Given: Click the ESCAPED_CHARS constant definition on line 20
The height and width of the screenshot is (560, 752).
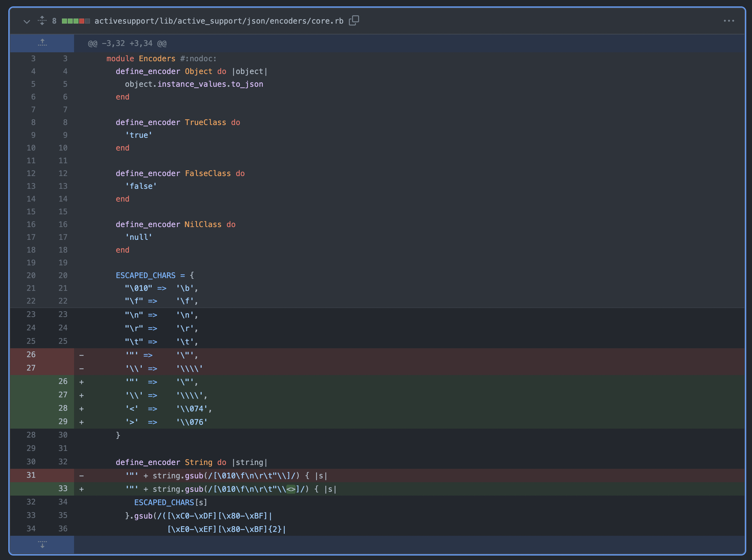Looking at the screenshot, I should [x=146, y=275].
